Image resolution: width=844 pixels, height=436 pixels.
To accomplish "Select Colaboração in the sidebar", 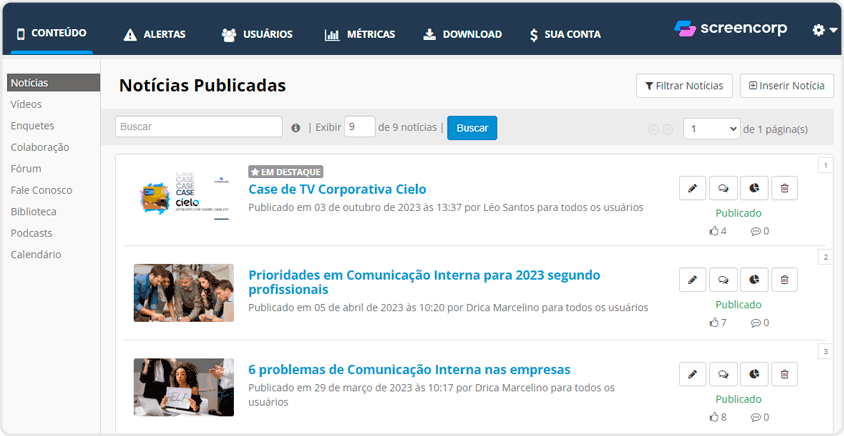I will [x=40, y=147].
